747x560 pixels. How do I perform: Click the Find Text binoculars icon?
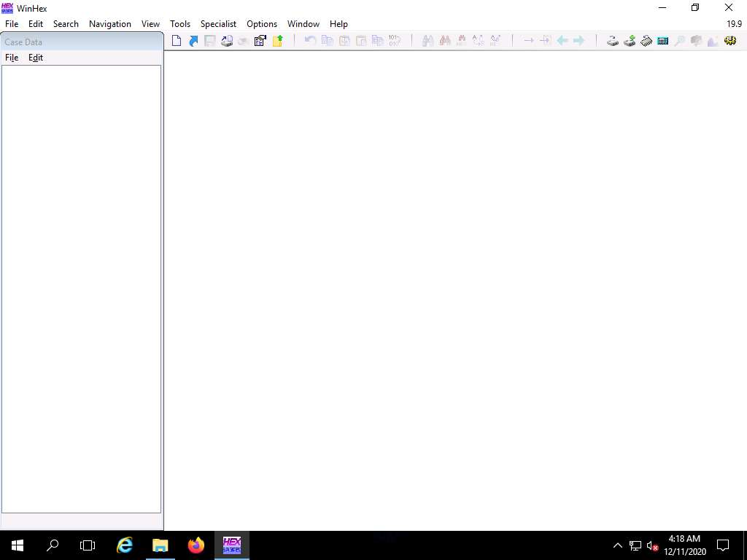(427, 41)
